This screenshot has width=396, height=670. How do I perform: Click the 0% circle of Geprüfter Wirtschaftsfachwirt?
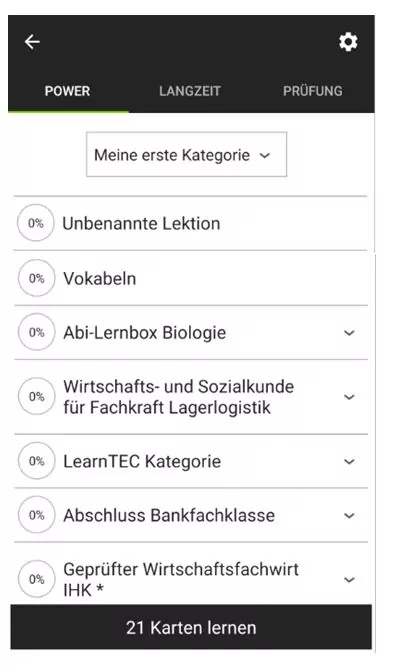(37, 579)
